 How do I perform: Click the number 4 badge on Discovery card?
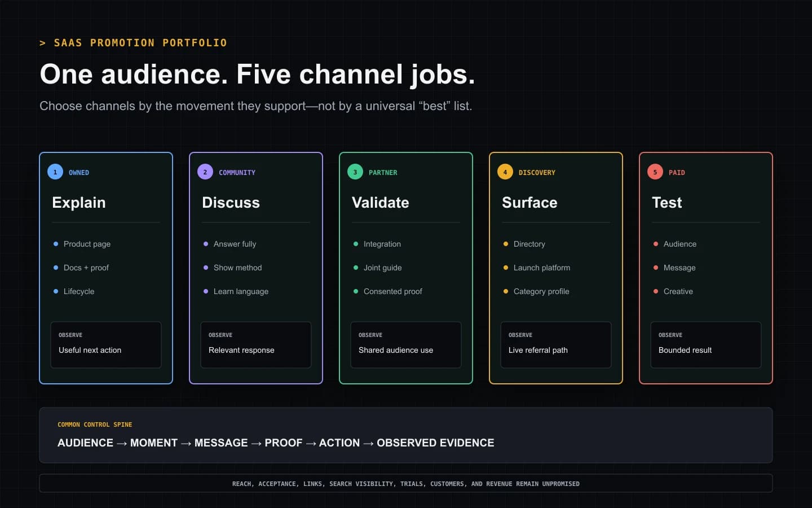click(x=505, y=172)
